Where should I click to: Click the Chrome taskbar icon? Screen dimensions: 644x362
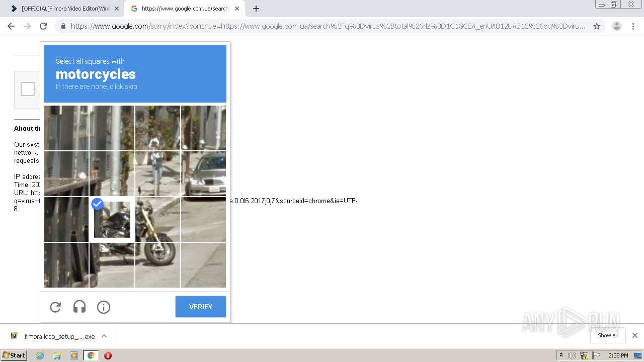91,355
